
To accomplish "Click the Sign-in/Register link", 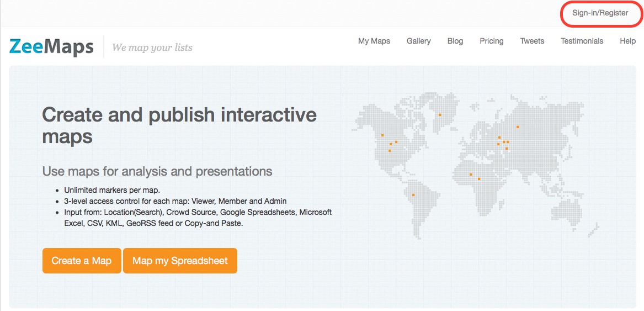I will coord(600,13).
